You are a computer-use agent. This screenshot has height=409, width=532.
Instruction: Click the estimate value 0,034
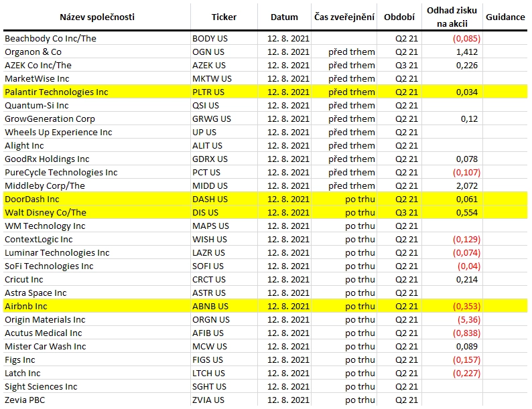tap(467, 92)
